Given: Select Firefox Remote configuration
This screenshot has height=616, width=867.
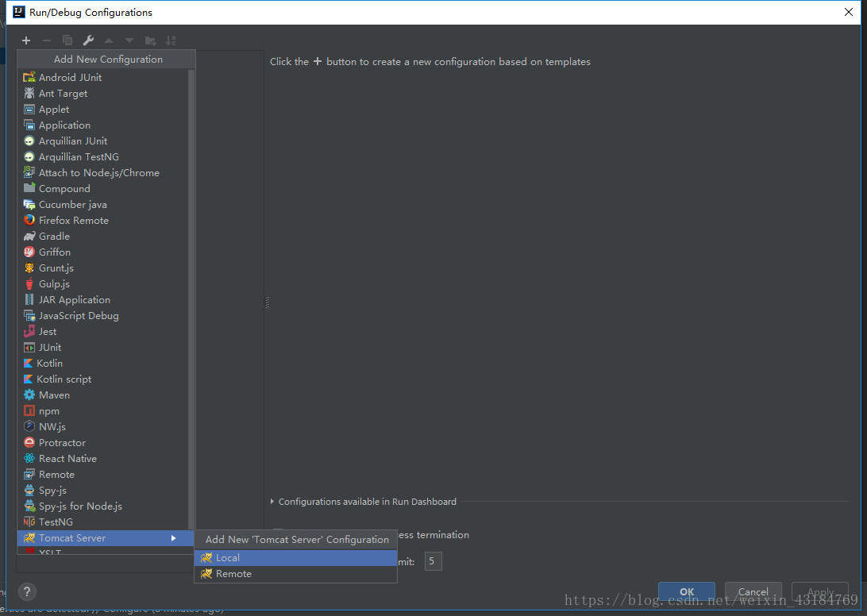Looking at the screenshot, I should coord(103,220).
